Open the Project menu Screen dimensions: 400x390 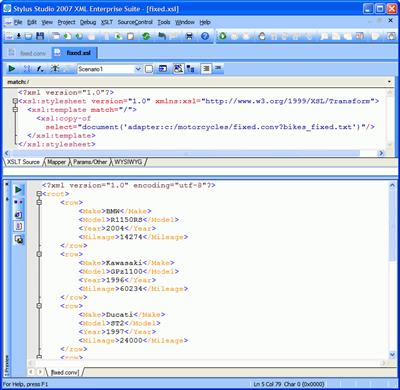pyautogui.click(x=66, y=22)
